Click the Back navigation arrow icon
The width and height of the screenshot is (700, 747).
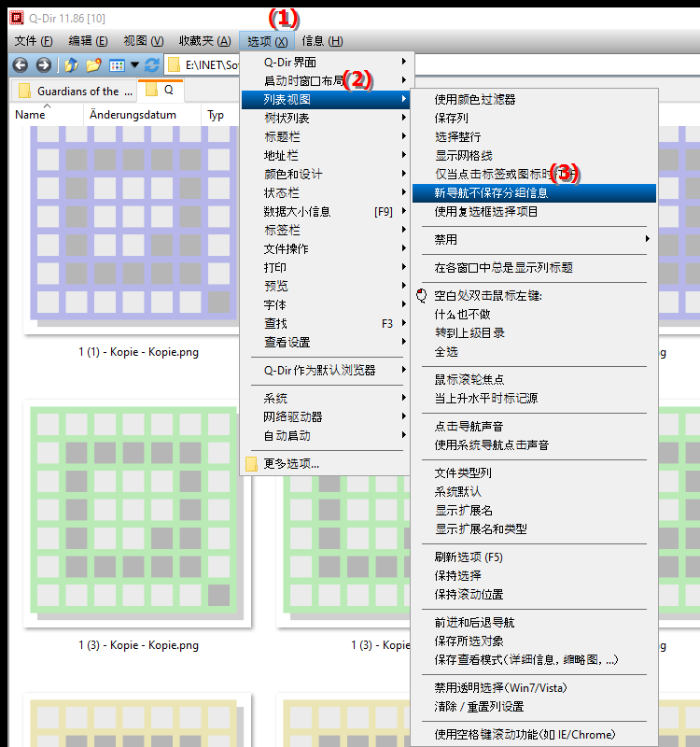point(20,65)
